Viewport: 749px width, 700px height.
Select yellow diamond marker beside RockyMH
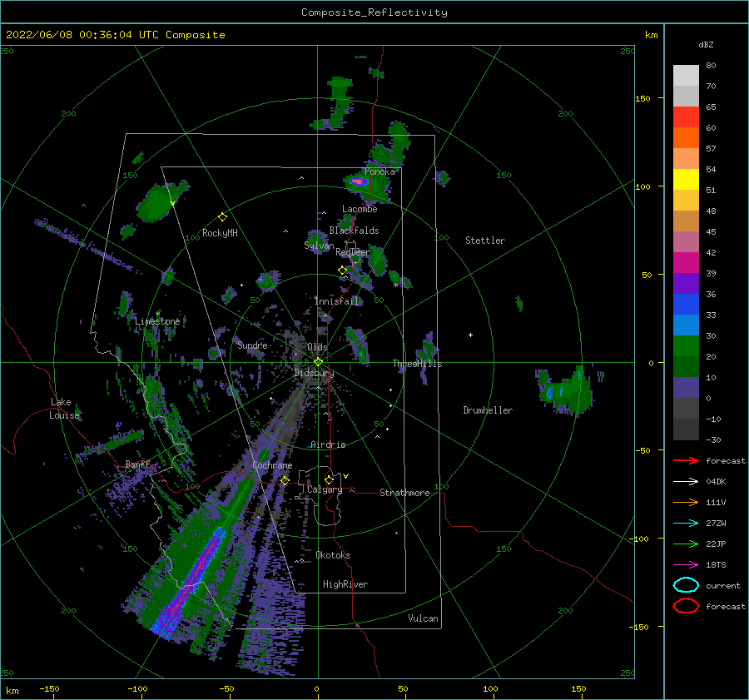222,217
